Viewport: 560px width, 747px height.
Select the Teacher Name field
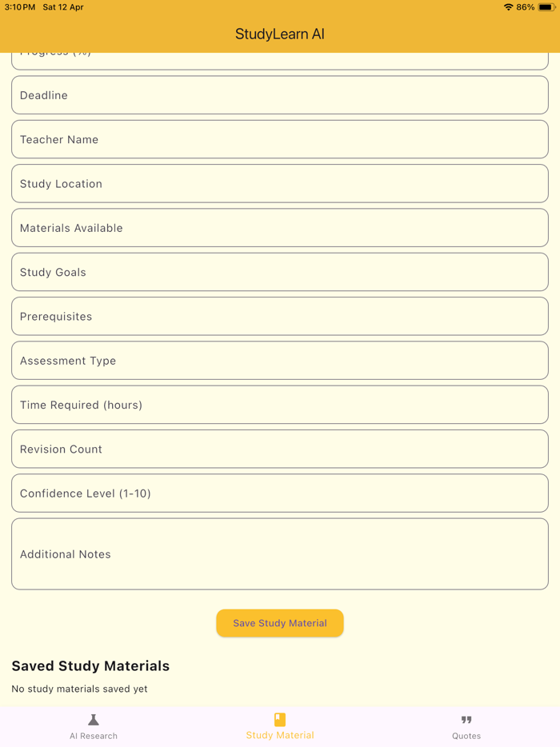coord(279,138)
